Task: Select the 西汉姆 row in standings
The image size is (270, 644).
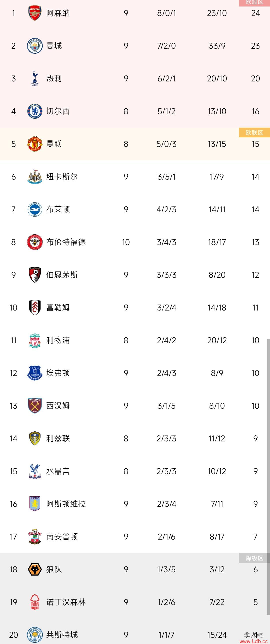Action: coord(135,406)
